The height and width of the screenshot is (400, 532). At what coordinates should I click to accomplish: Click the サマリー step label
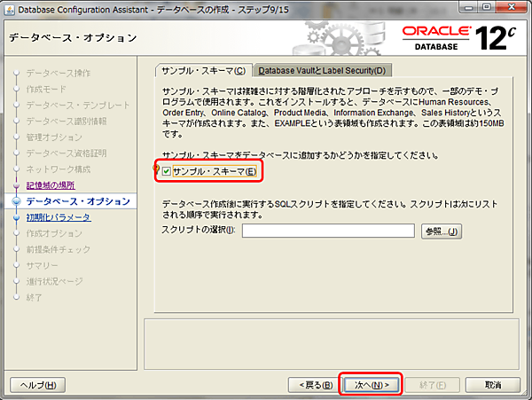click(42, 265)
